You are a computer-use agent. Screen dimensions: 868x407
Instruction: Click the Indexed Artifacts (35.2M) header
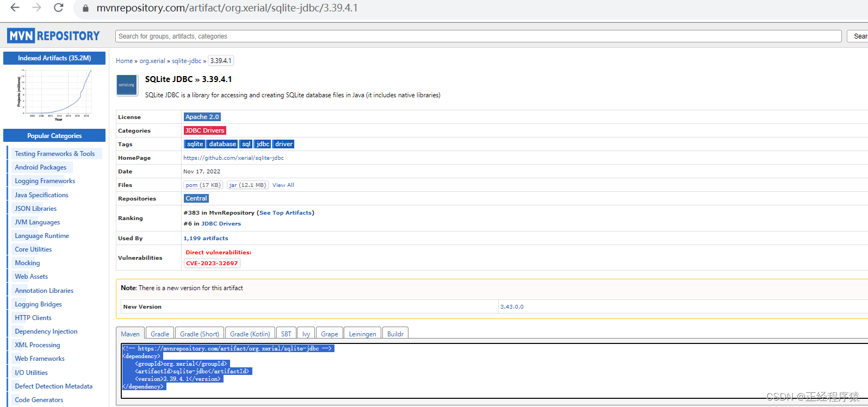point(54,58)
